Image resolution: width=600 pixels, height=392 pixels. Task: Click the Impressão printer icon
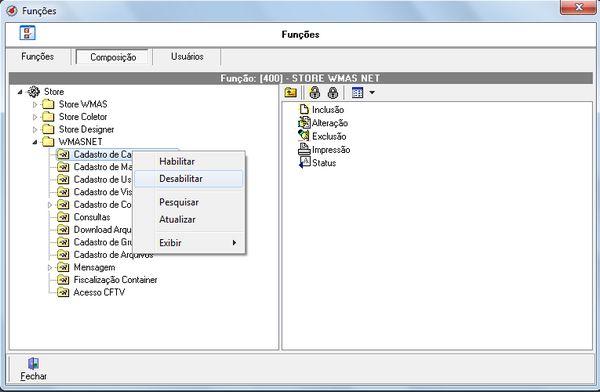[304, 149]
